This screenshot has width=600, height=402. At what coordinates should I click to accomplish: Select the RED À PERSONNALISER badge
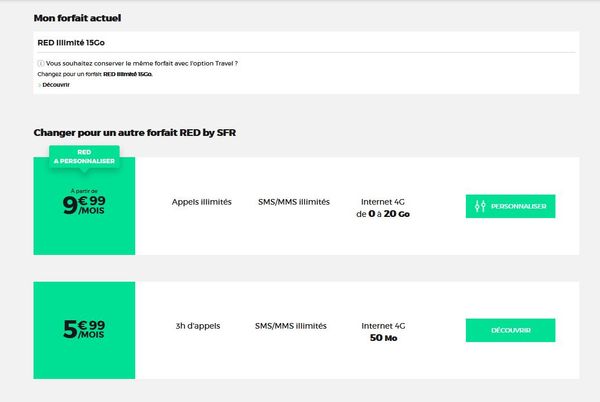[x=84, y=157]
